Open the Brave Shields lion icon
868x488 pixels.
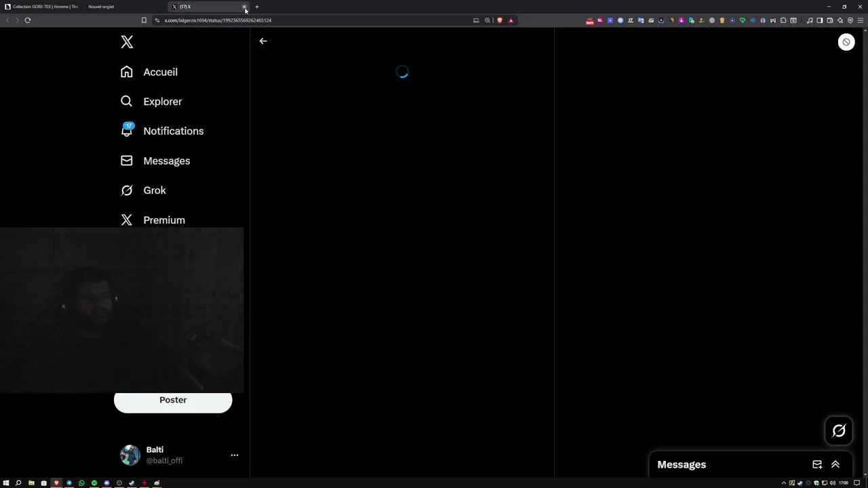point(500,20)
